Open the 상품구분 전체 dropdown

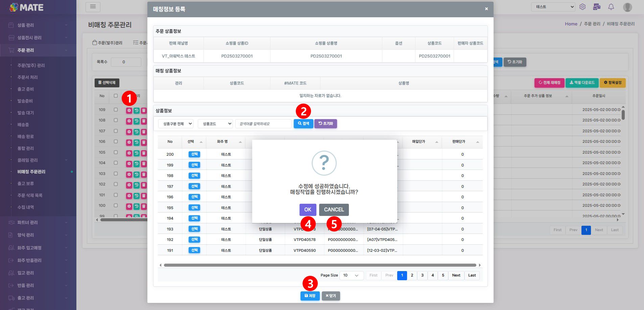tap(176, 124)
